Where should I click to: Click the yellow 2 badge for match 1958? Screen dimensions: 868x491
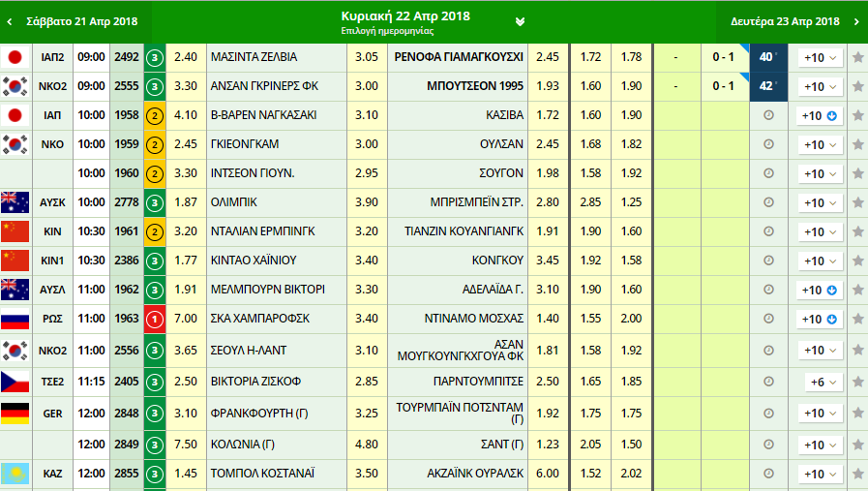click(155, 115)
